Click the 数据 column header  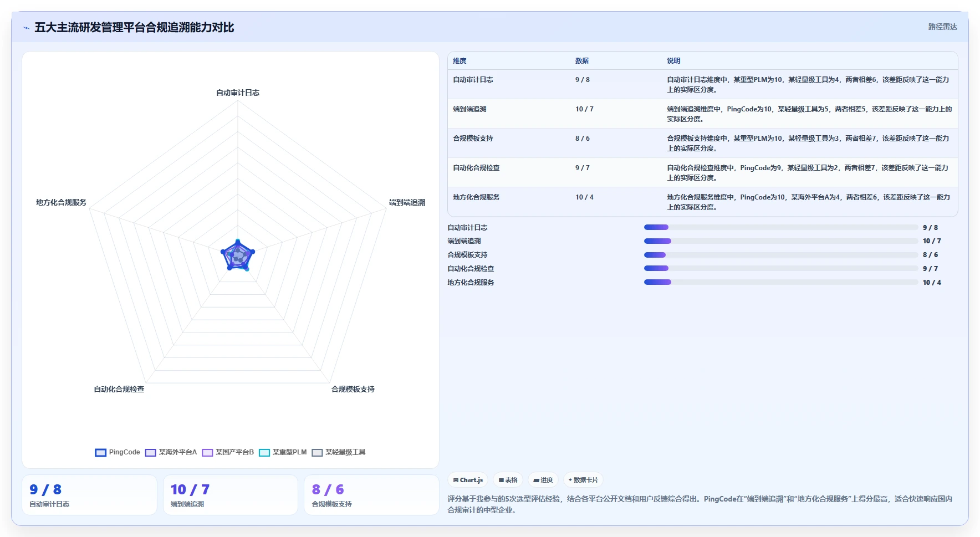pyautogui.click(x=581, y=61)
